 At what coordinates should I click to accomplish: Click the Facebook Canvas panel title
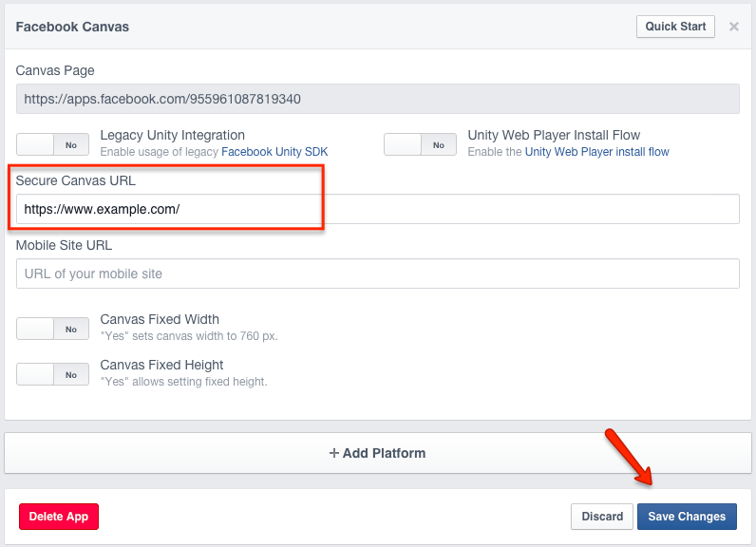coord(72,27)
